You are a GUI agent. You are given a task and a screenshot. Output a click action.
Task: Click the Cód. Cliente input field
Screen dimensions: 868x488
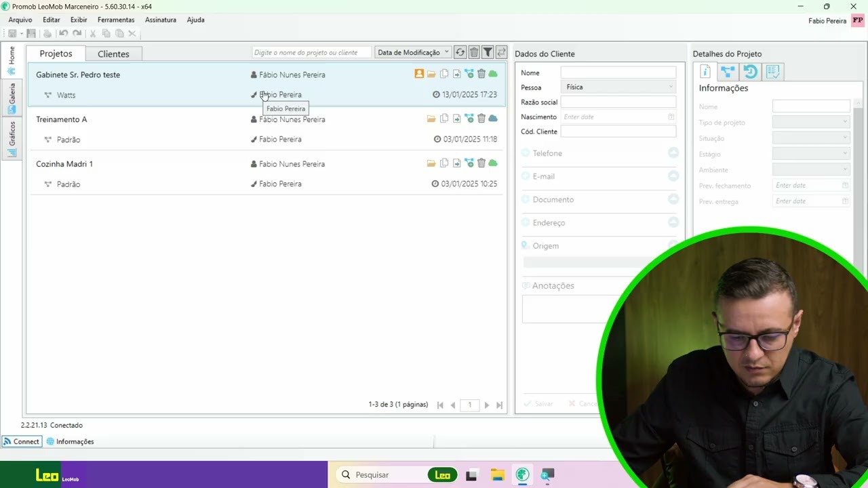pyautogui.click(x=618, y=131)
